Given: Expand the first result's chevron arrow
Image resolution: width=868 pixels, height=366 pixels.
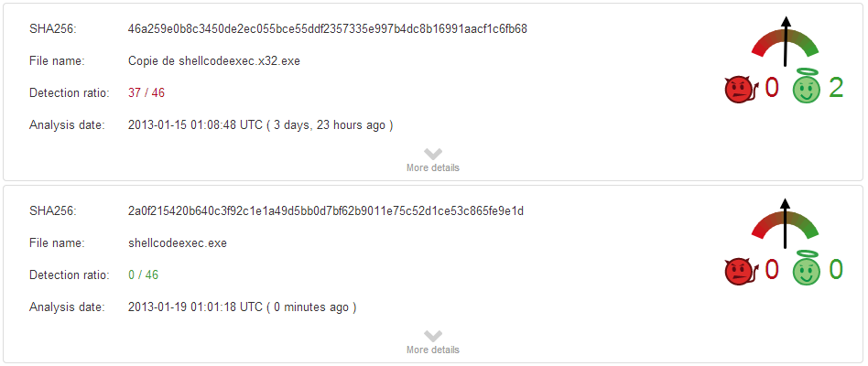Looking at the screenshot, I should click(433, 154).
